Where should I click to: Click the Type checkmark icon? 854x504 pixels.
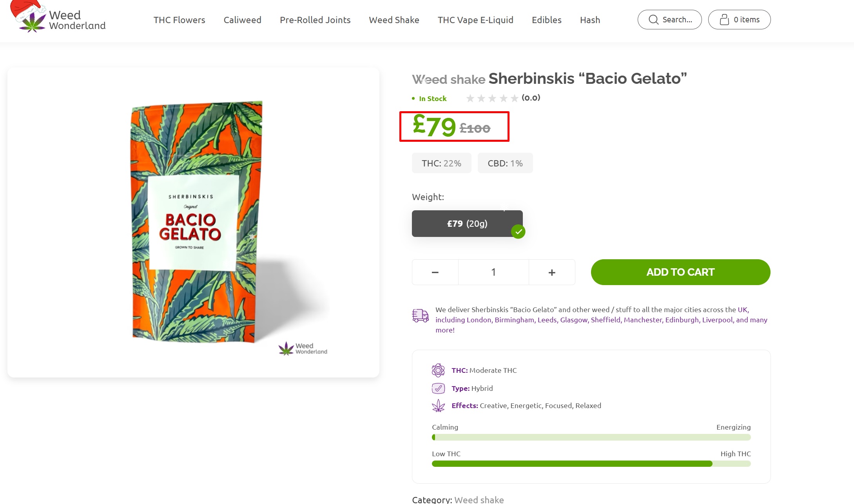438,388
